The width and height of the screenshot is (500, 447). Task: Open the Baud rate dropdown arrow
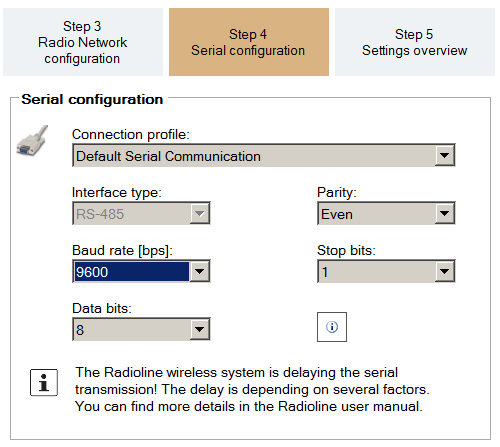point(199,271)
